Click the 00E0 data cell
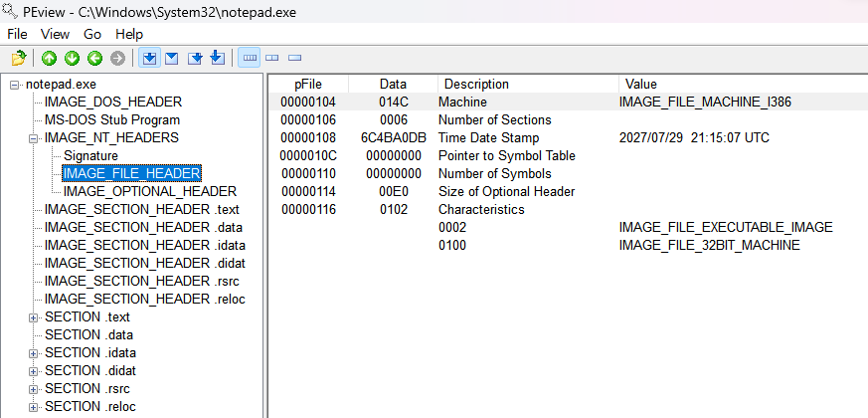This screenshot has width=868, height=418. click(x=394, y=191)
